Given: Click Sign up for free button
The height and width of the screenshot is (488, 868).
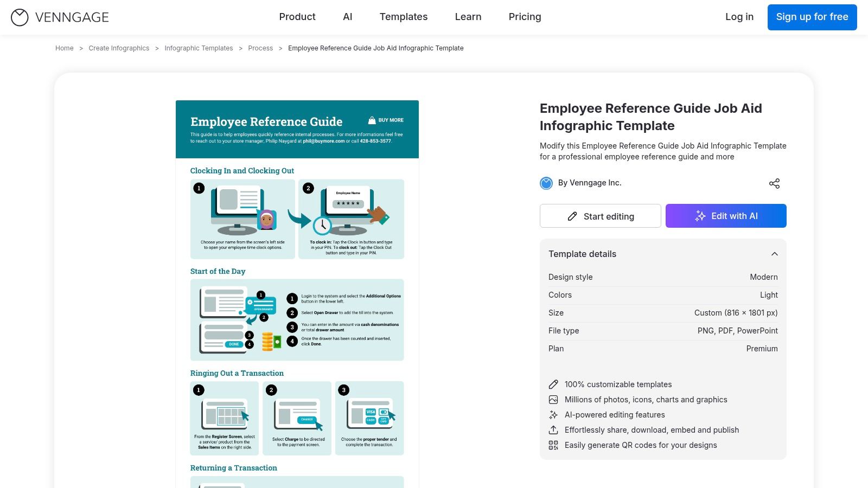Looking at the screenshot, I should pos(812,17).
